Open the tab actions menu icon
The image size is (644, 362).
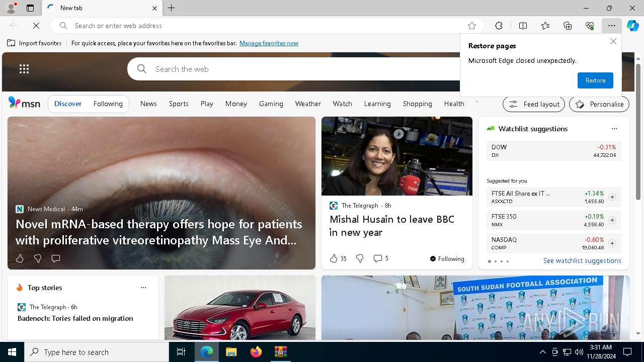click(x=30, y=8)
